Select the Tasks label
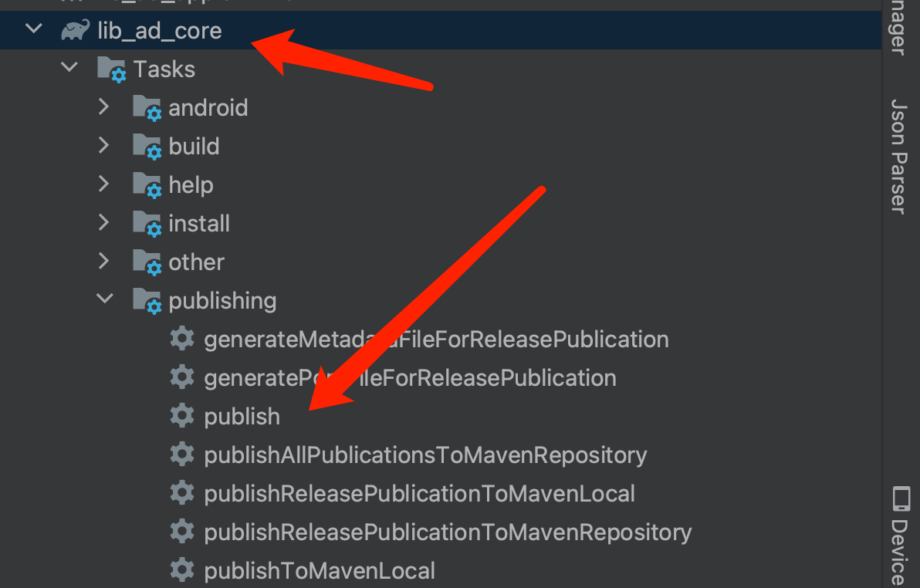The width and height of the screenshot is (920, 588). [164, 69]
